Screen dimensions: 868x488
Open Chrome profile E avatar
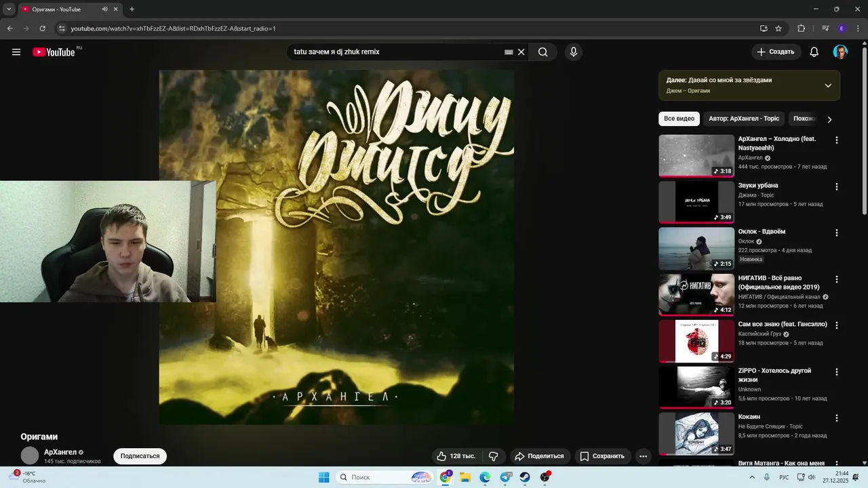tap(842, 28)
